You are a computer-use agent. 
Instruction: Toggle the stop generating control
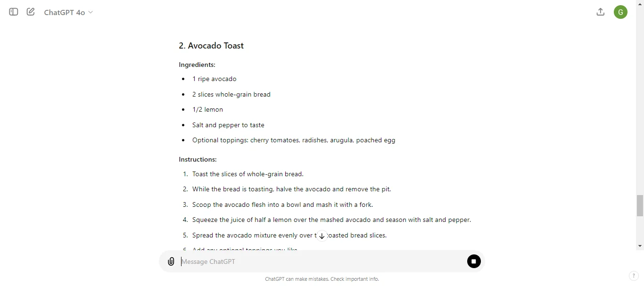[x=473, y=261]
